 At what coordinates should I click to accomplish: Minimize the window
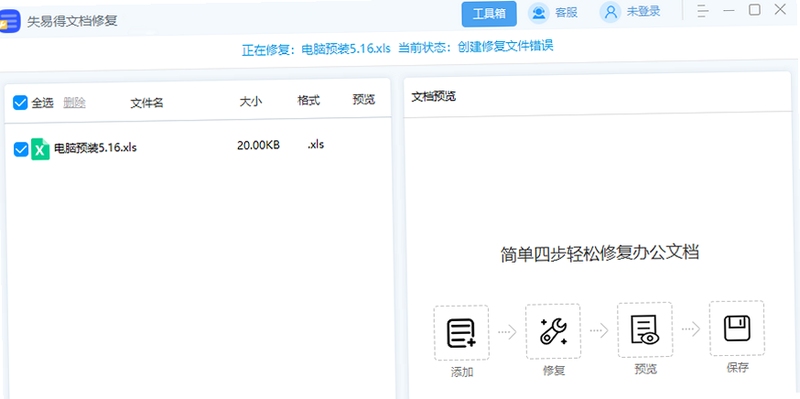[729, 11]
